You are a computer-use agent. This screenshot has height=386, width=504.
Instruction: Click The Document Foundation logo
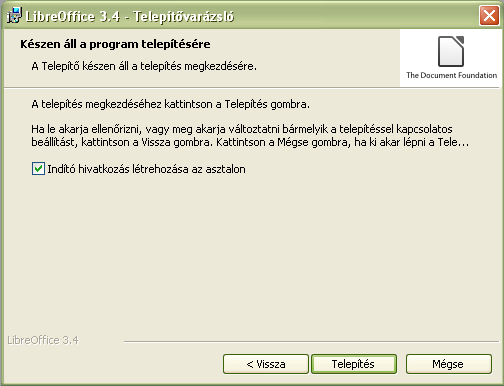tap(451, 58)
